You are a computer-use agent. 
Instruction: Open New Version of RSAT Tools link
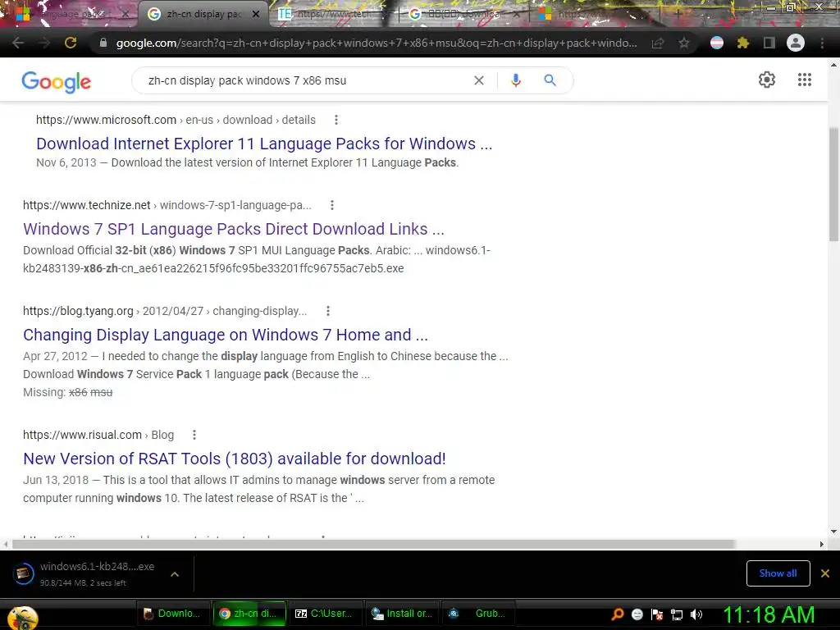234,459
